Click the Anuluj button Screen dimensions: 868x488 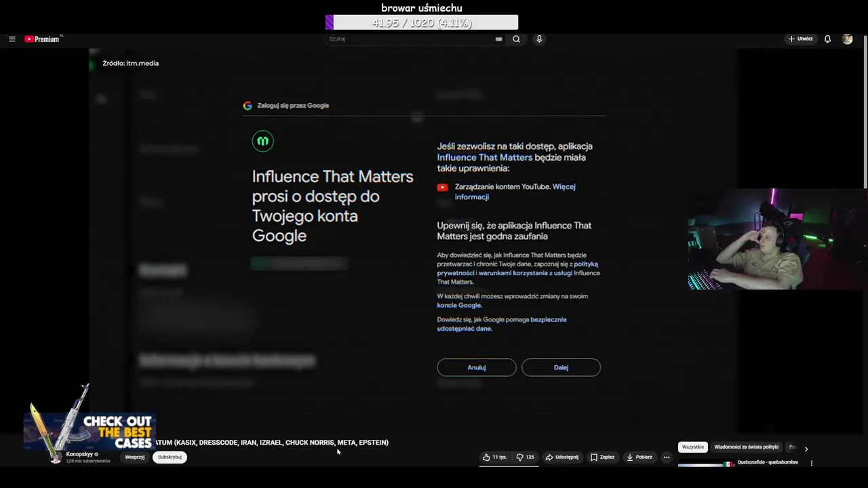click(477, 367)
